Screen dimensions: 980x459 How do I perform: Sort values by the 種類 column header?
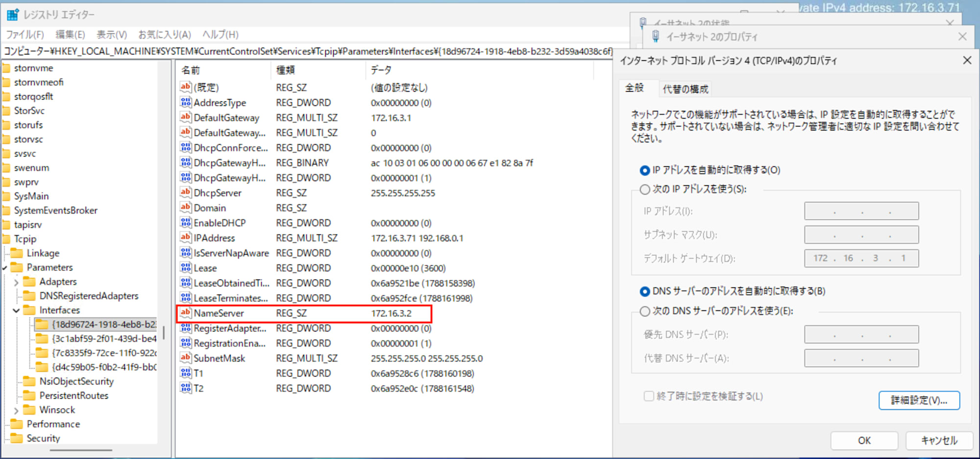point(318,70)
